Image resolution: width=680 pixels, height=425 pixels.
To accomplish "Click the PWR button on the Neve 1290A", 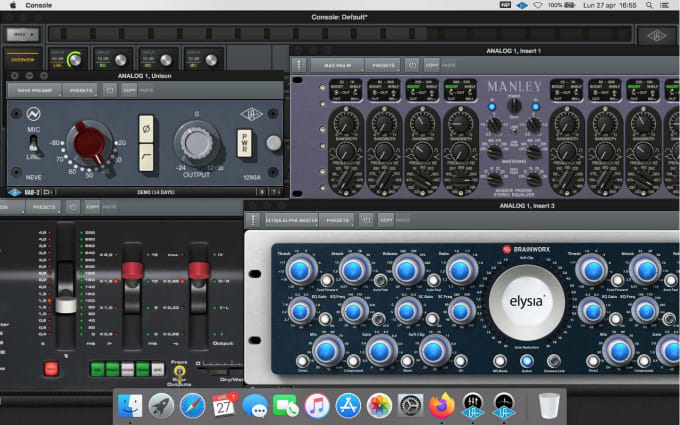I will coord(244,143).
